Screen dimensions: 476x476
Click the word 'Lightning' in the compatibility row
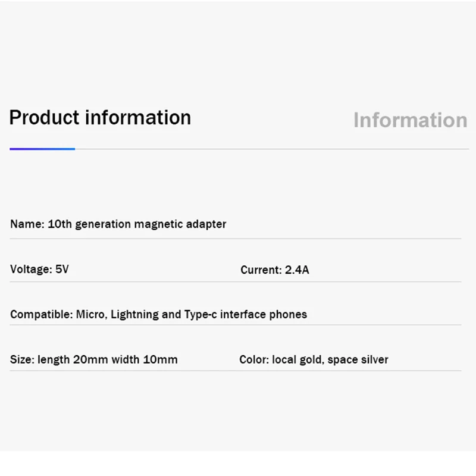point(134,315)
